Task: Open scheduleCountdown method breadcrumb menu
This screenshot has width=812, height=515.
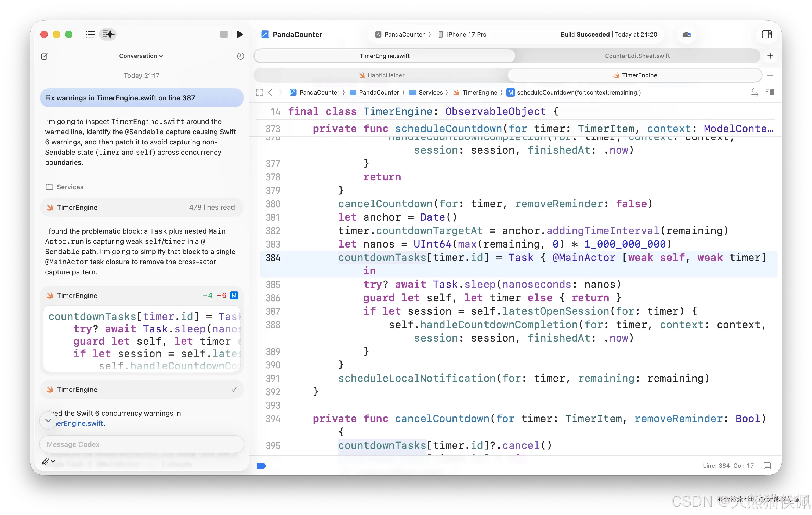Action: click(x=578, y=92)
